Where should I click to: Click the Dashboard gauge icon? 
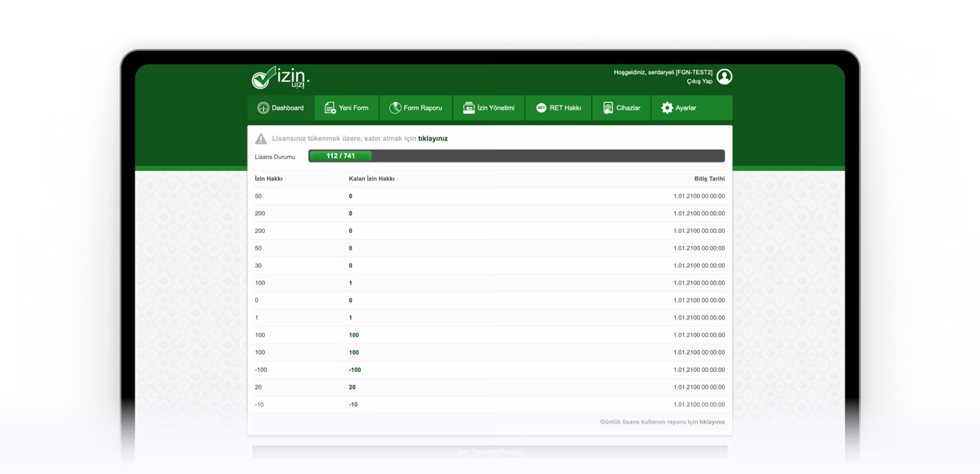click(263, 108)
